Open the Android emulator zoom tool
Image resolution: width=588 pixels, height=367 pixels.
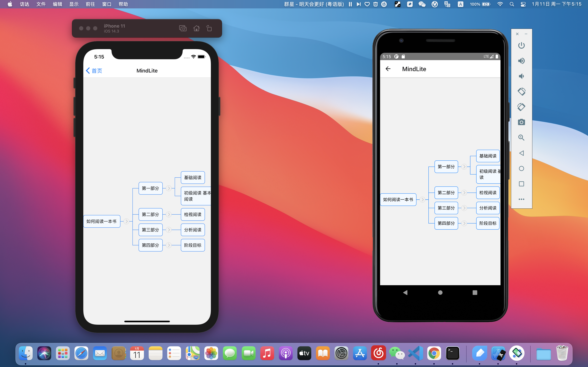pyautogui.click(x=521, y=138)
